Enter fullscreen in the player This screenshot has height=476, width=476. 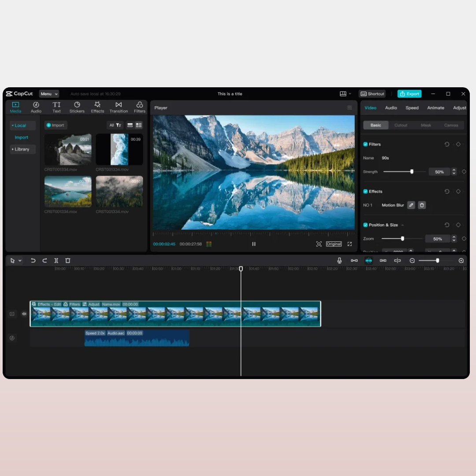[x=350, y=244]
